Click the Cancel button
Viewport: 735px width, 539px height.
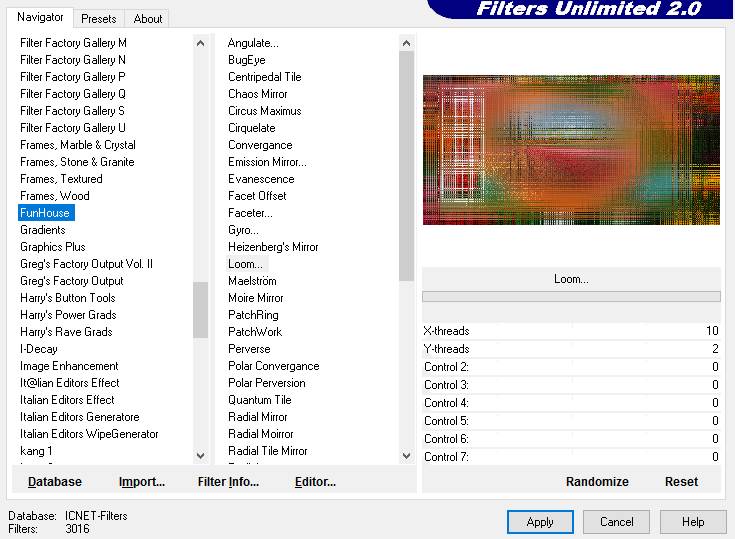point(616,521)
